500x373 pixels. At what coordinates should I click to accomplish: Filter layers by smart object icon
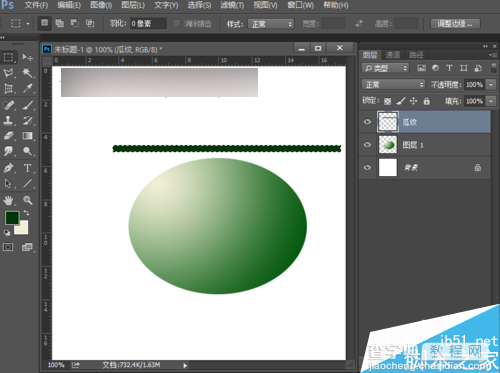pyautogui.click(x=478, y=68)
